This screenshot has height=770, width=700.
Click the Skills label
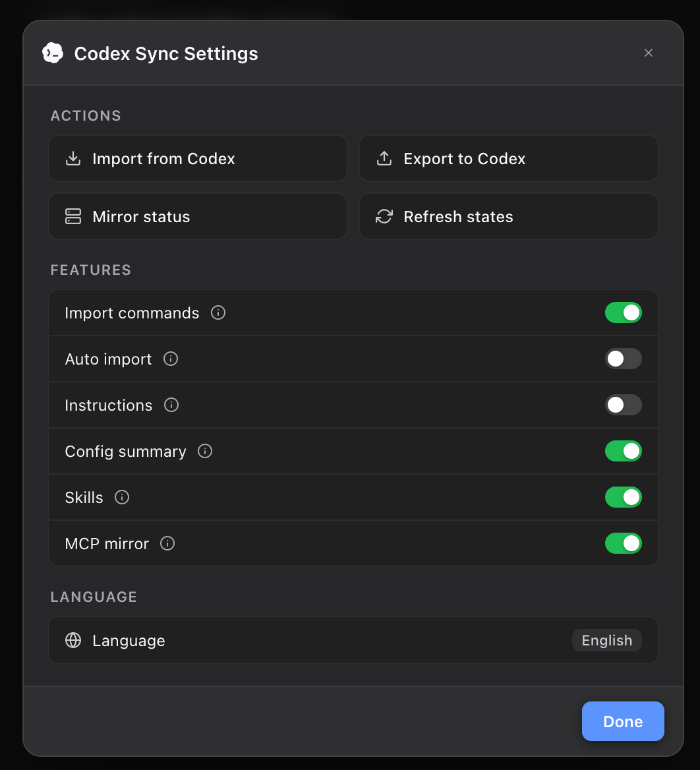click(84, 498)
